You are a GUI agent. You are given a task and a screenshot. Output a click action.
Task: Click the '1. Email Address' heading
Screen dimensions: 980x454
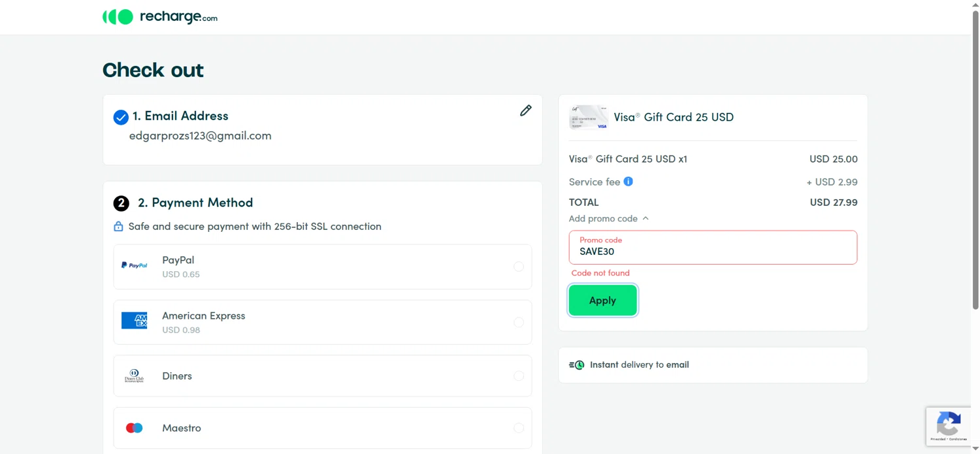(180, 116)
